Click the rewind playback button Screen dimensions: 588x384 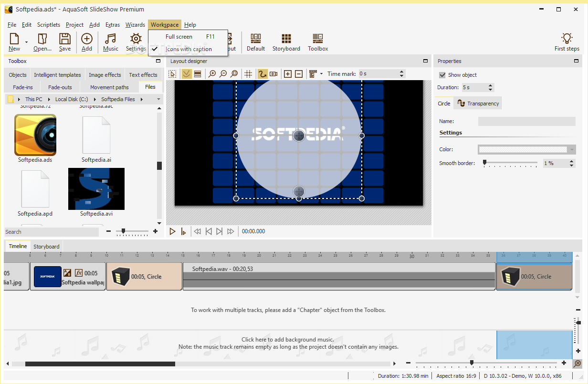coord(197,231)
